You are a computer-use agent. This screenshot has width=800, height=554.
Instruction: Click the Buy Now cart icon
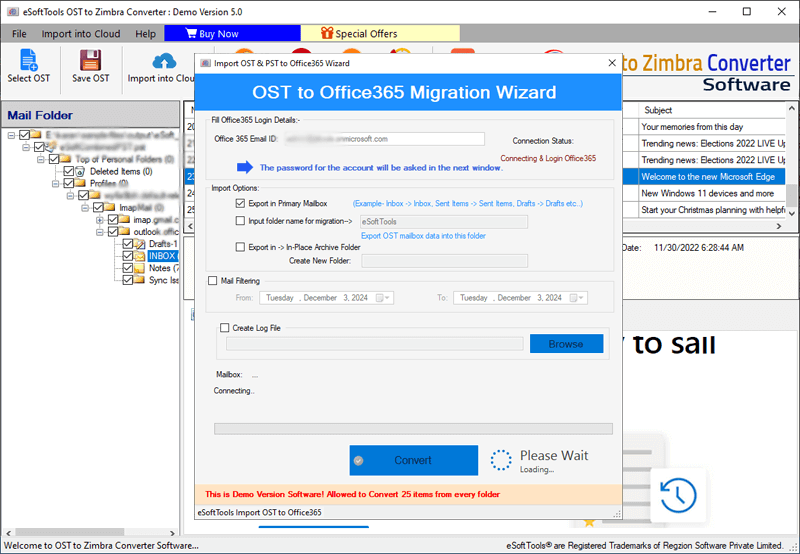191,33
